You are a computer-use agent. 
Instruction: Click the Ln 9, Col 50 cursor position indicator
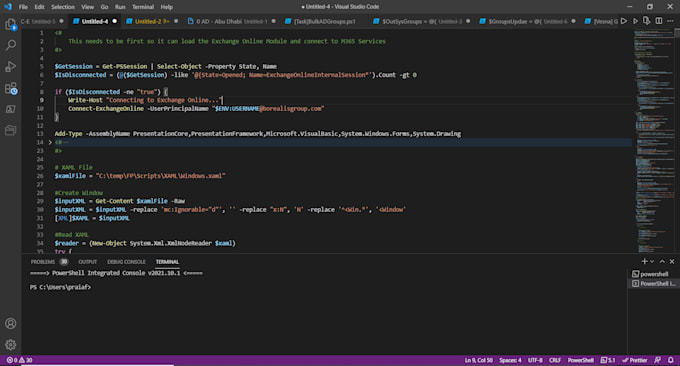(x=478, y=360)
